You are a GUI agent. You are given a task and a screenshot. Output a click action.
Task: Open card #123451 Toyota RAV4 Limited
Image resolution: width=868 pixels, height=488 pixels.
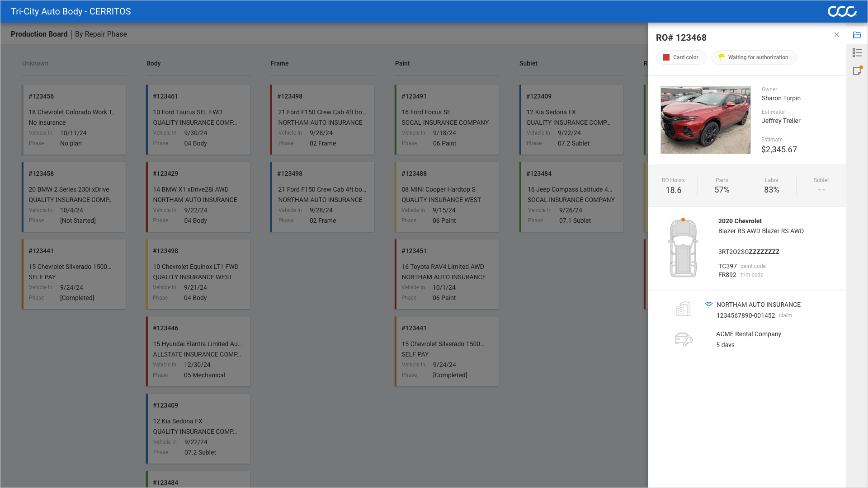(447, 274)
